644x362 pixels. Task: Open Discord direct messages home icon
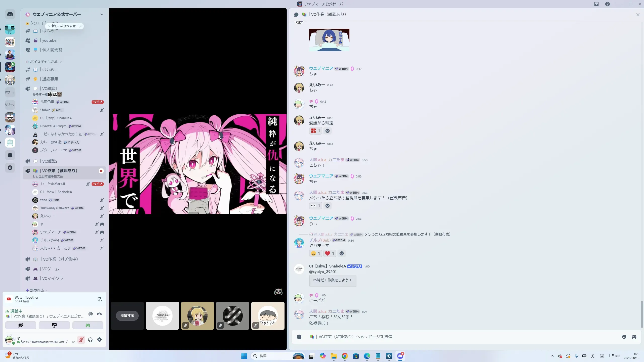click(10, 14)
